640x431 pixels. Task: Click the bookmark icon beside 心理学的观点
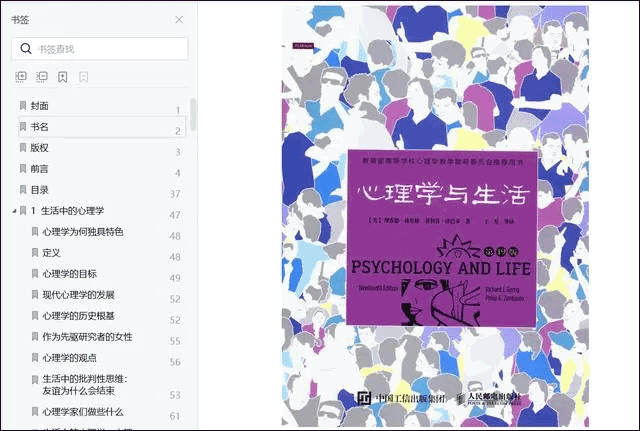35,358
